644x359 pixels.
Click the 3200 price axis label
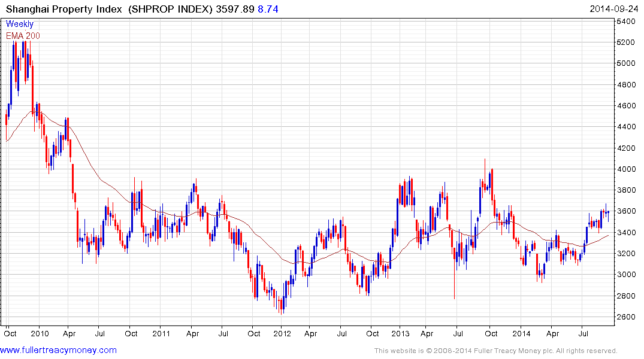[x=625, y=254]
